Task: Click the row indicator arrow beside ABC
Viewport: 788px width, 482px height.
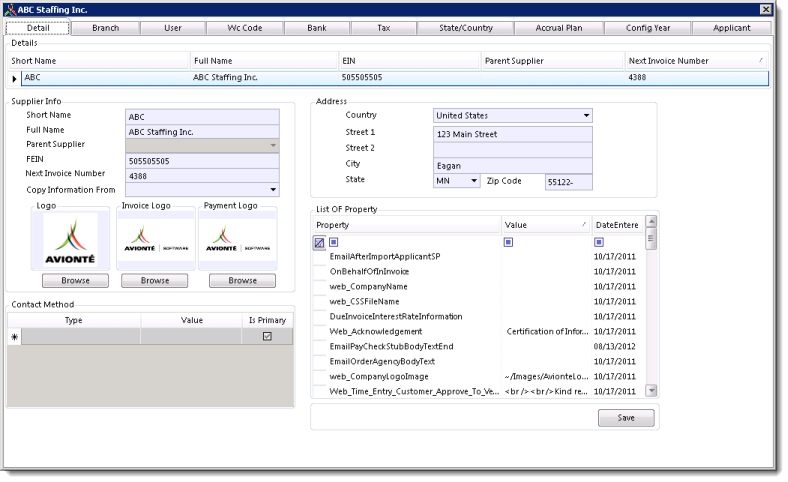Action: [14, 77]
